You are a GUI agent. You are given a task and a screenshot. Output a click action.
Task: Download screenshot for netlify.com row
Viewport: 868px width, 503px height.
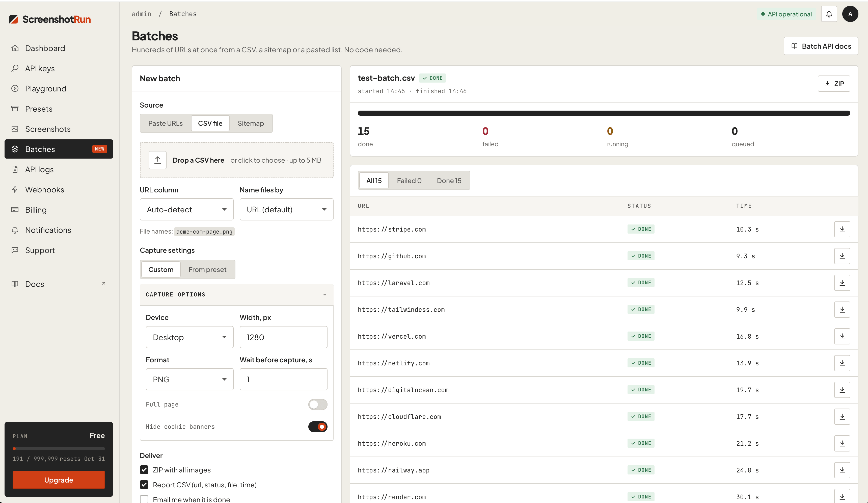click(842, 363)
